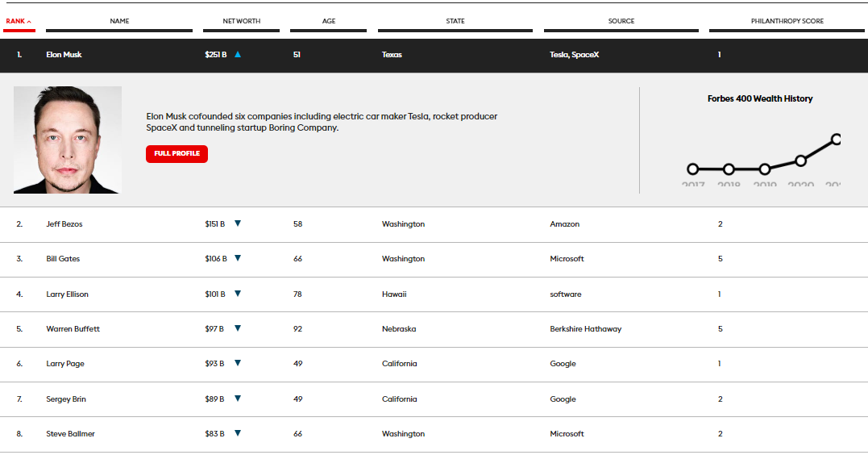Expand the Jeff Bezos row

coord(64,224)
